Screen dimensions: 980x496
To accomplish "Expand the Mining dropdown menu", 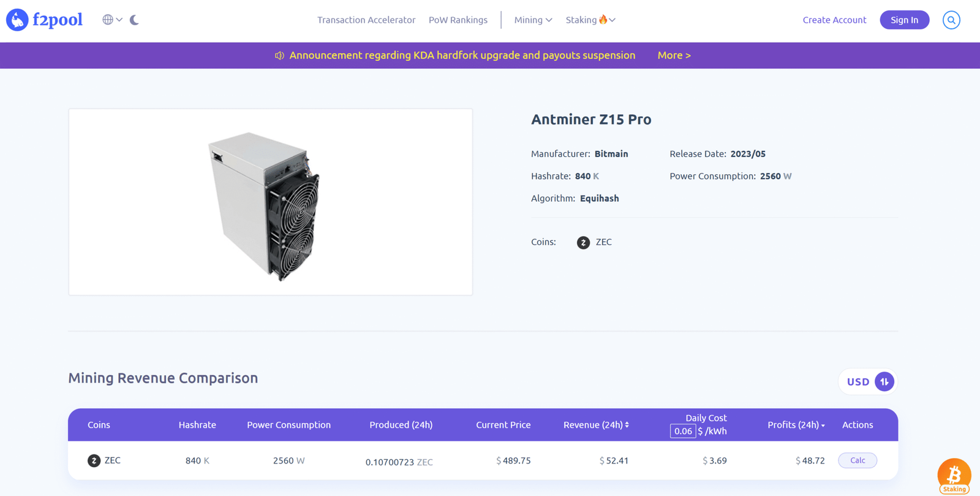I will click(533, 20).
